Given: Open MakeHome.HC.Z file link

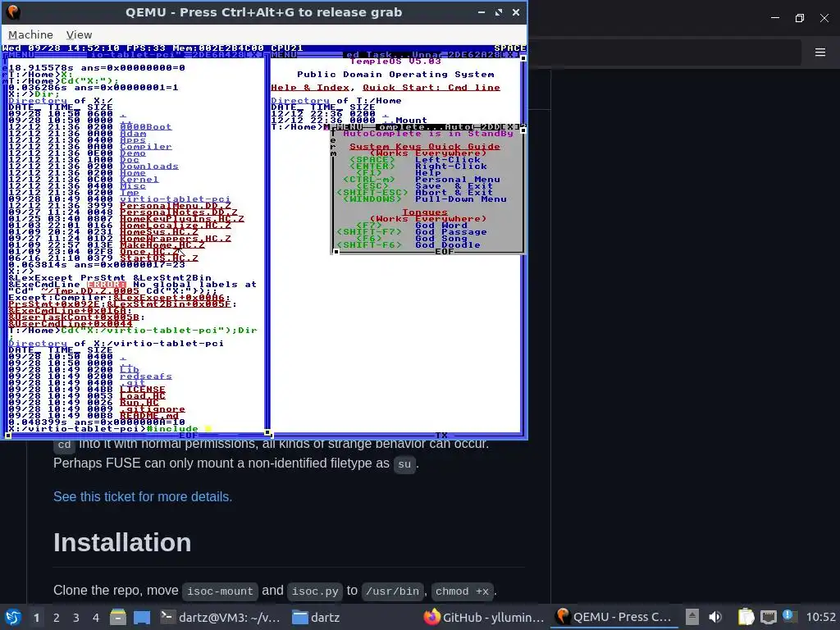Looking at the screenshot, I should pos(162,244).
